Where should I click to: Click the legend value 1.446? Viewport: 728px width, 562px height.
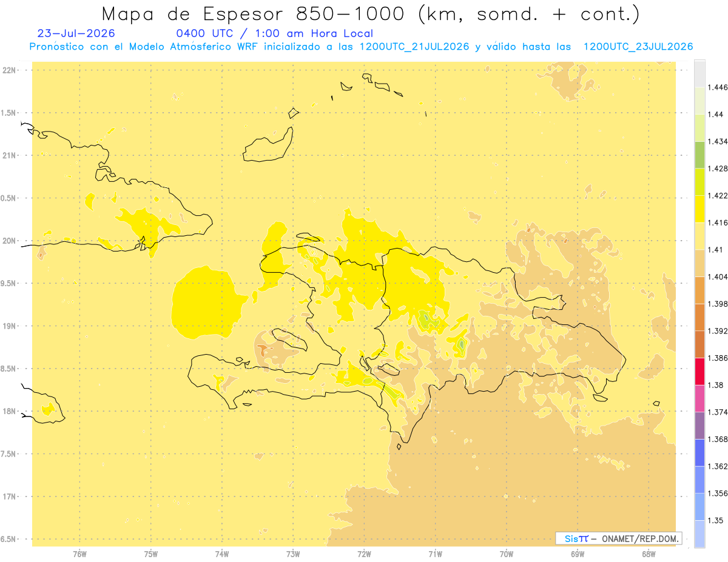pos(718,87)
